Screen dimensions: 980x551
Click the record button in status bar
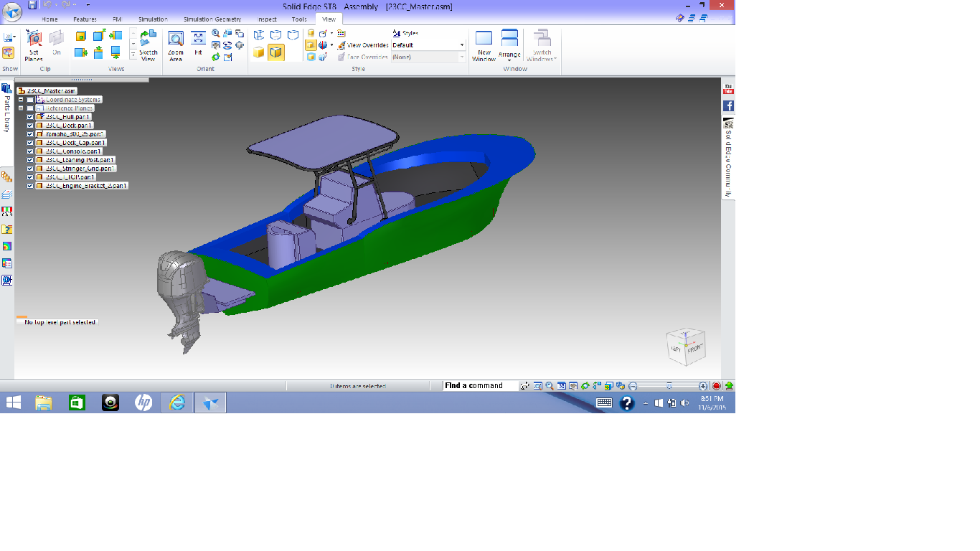716,386
